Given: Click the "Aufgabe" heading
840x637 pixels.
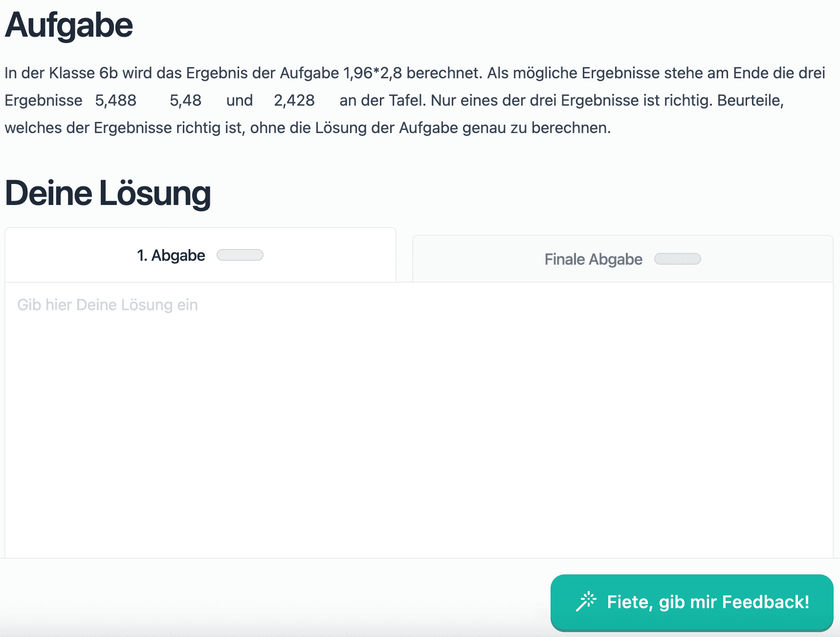Looking at the screenshot, I should point(69,25).
